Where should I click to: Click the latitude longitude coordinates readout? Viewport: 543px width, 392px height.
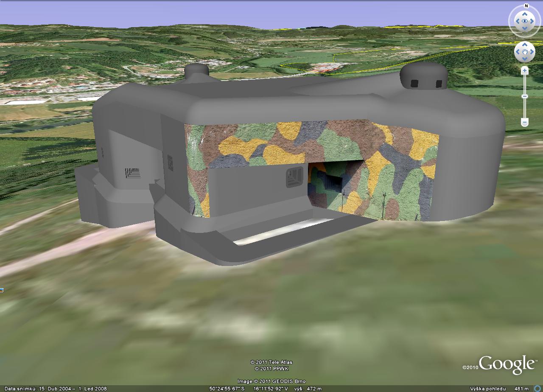248,389
